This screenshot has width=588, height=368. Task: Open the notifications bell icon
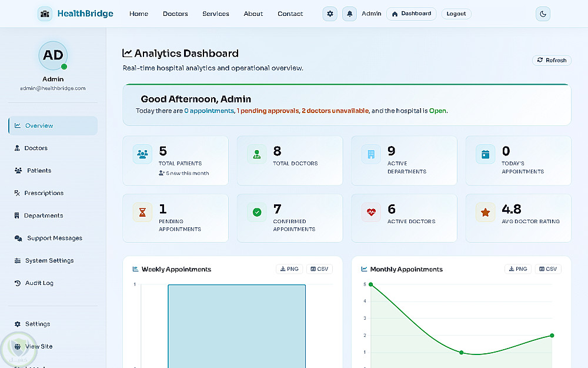click(349, 14)
